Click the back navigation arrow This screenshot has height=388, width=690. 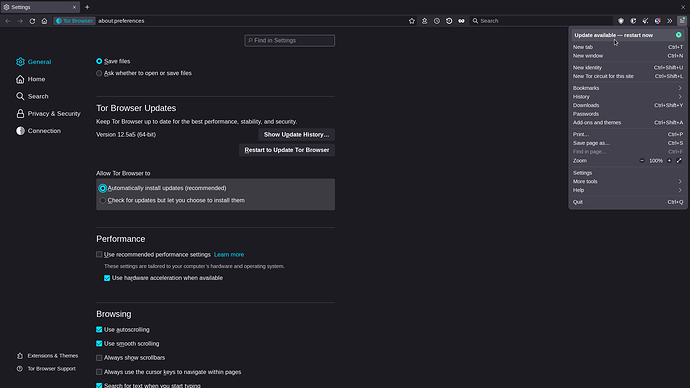click(x=8, y=21)
